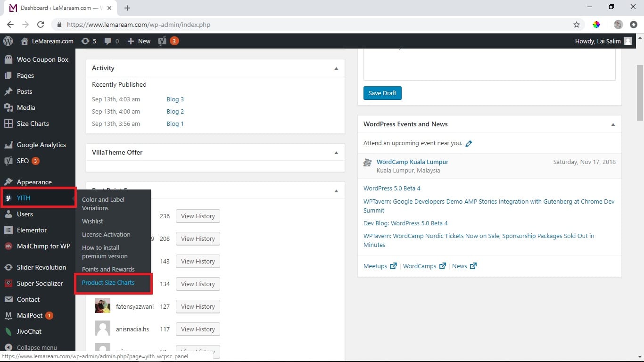Screen dimensions: 644x362
Task: Open the Contact envelope icon
Action: click(x=8, y=299)
